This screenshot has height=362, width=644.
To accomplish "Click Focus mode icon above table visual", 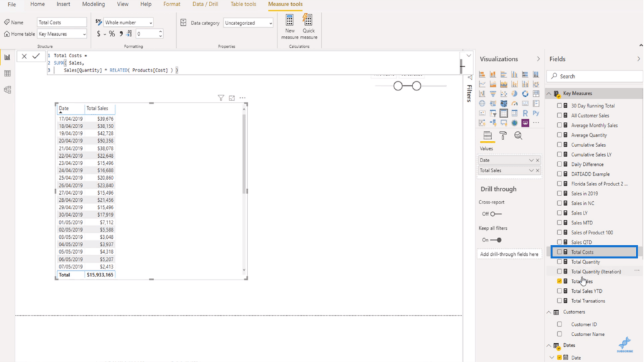I will click(x=231, y=97).
